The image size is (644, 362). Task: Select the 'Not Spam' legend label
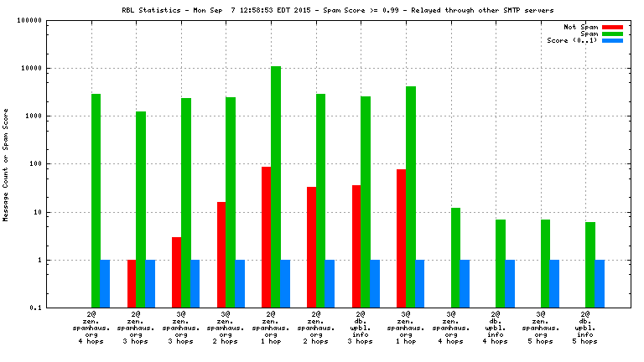click(x=581, y=26)
